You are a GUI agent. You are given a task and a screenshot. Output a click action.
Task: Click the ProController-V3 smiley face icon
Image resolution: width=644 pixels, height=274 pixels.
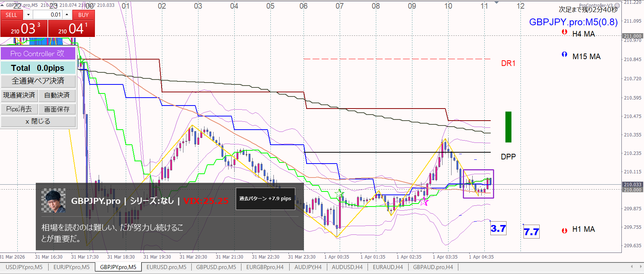(617, 6)
